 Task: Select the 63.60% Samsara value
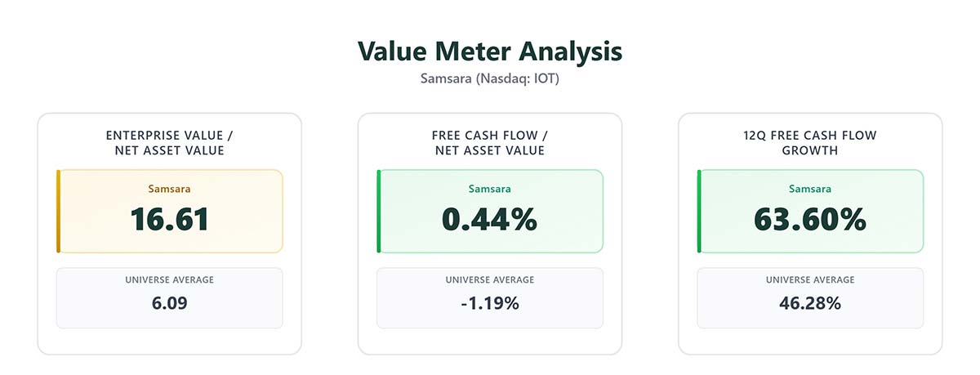810,220
